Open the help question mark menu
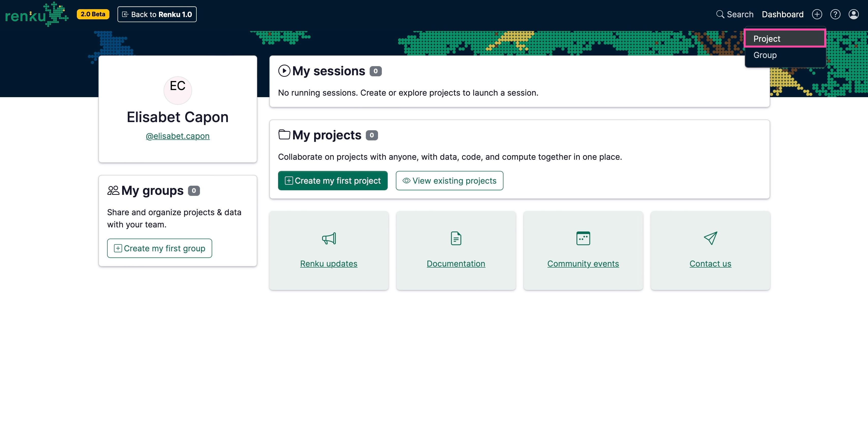Screen dimensions: 868x438 click(x=835, y=14)
